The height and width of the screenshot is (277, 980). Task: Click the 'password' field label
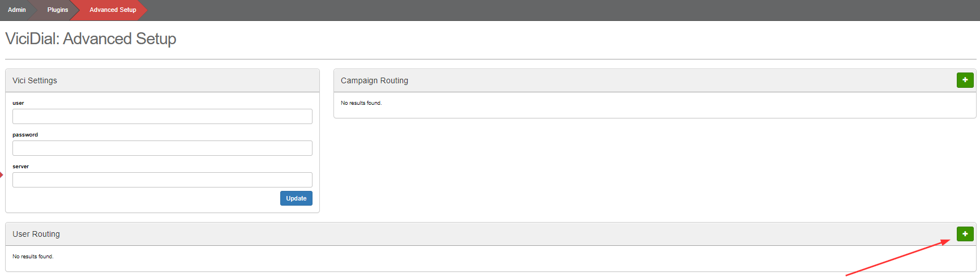coord(25,135)
